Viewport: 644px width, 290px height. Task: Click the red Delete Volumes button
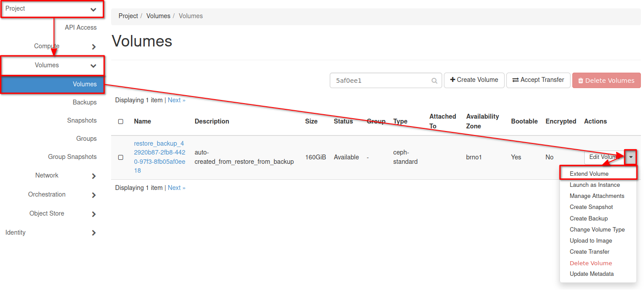(x=606, y=81)
